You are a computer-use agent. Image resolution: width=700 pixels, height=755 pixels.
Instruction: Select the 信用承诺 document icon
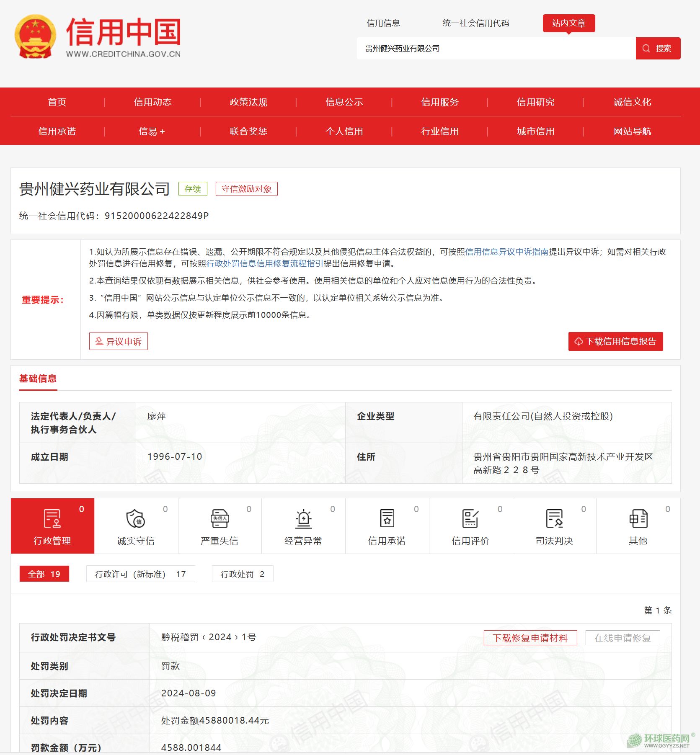pyautogui.click(x=387, y=518)
